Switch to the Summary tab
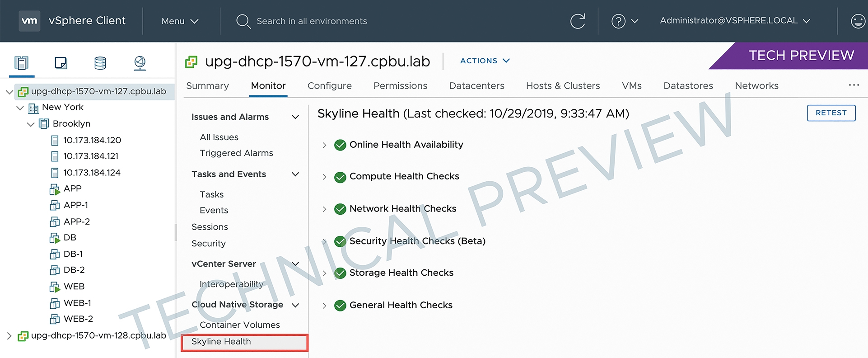 [x=207, y=86]
